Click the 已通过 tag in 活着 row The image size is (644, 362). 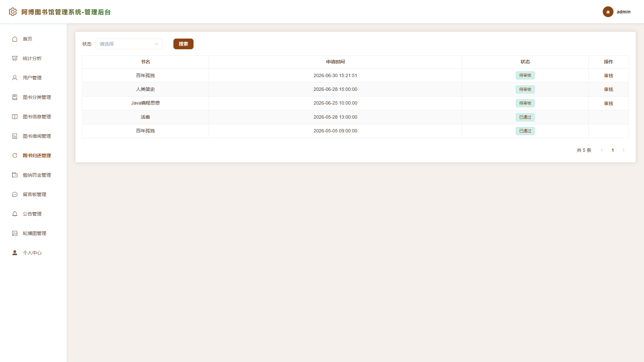pos(525,117)
